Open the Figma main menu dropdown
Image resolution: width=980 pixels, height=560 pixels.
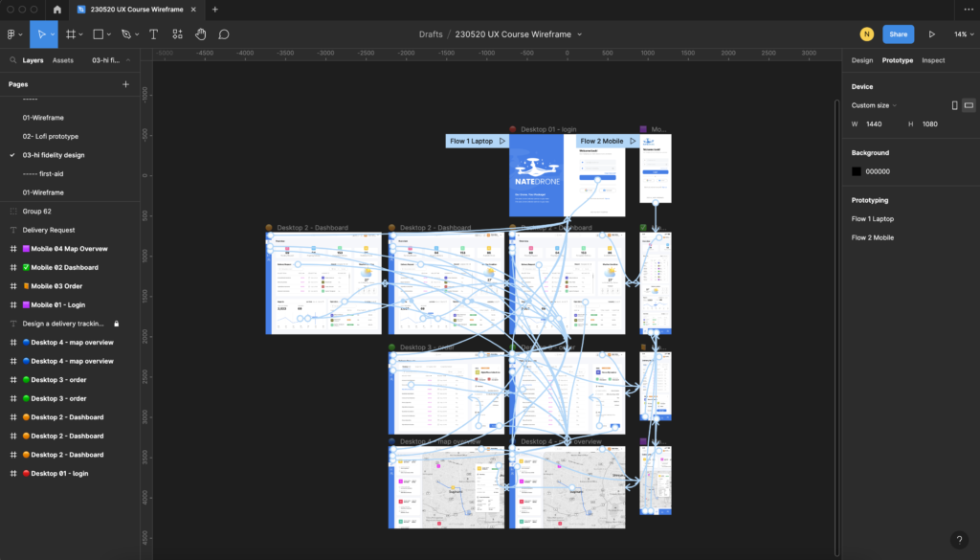tap(13, 34)
